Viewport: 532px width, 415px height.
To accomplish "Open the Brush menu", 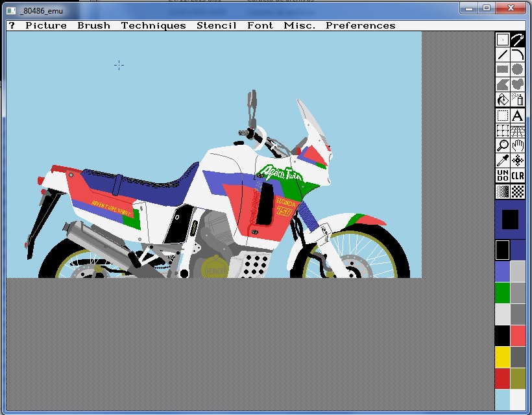I will click(x=93, y=25).
